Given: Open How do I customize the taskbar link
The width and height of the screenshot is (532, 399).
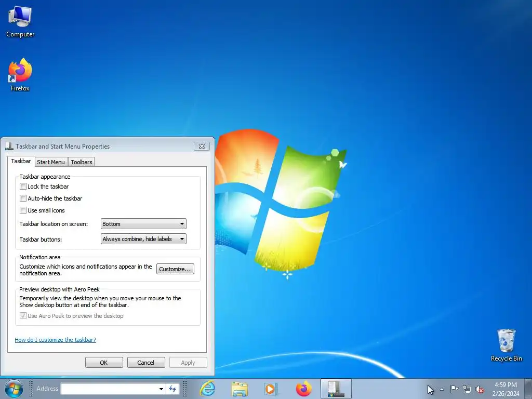Looking at the screenshot, I should point(55,340).
